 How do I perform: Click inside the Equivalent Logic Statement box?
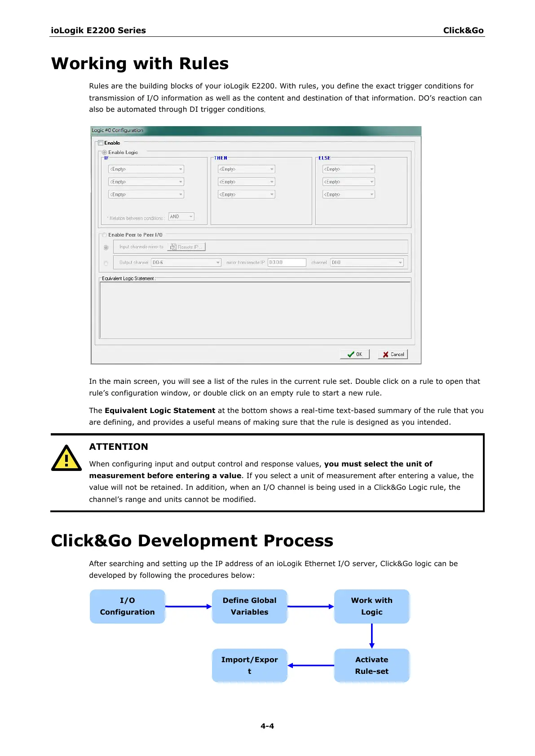point(255,310)
